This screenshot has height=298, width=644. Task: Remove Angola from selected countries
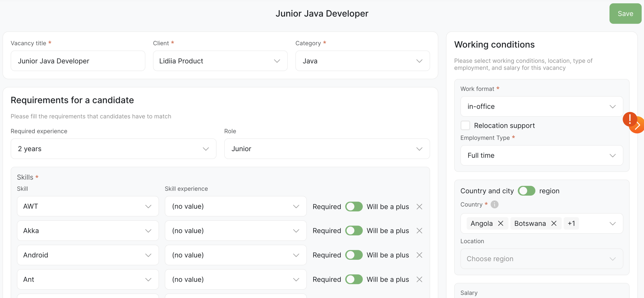(501, 223)
